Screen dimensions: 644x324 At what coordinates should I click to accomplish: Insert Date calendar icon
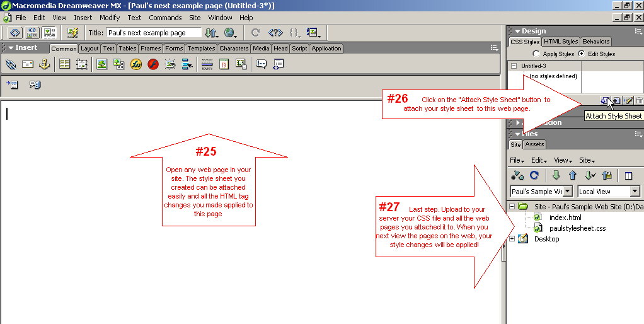coord(224,64)
